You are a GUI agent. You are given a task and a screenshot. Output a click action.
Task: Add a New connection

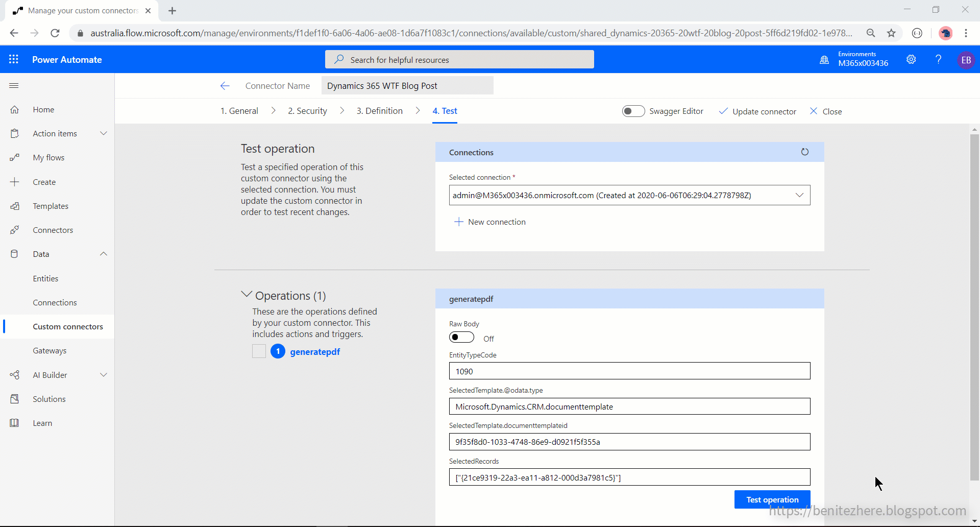point(489,222)
